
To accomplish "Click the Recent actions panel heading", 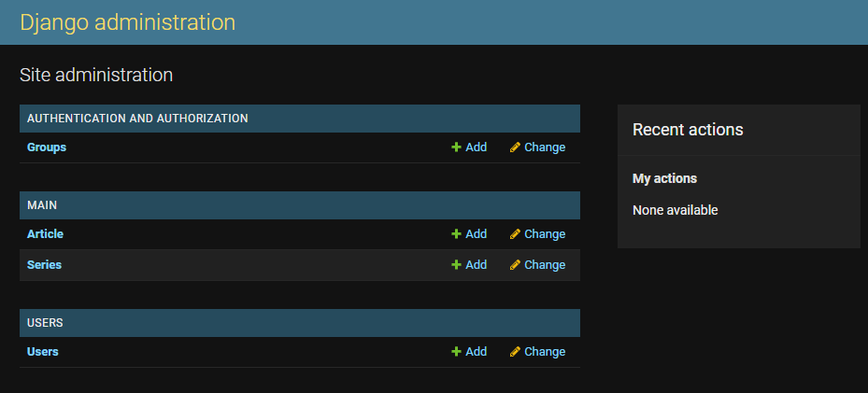I will coord(688,130).
